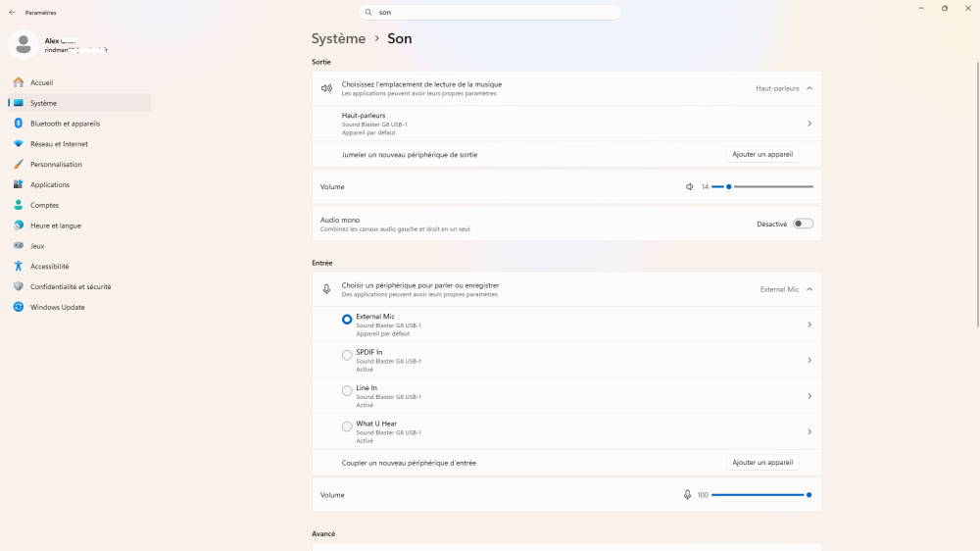
Task: Open Haut-parleurs properties chevron
Action: pyautogui.click(x=809, y=124)
